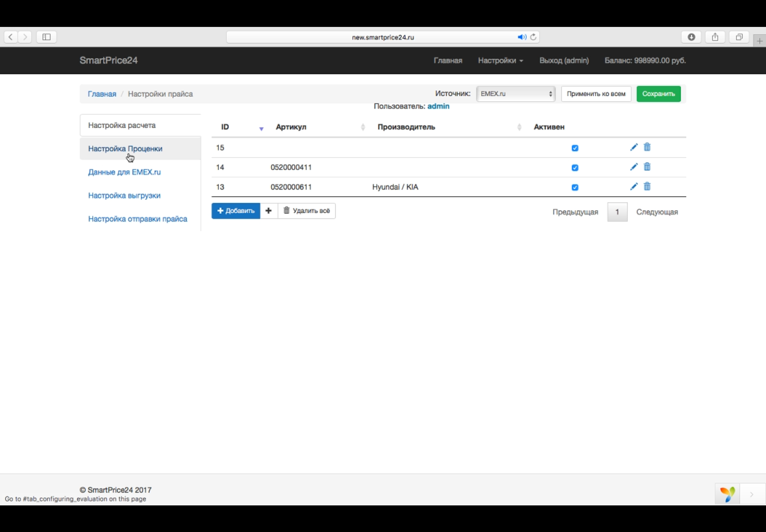Click the Safari share icon

click(715, 37)
